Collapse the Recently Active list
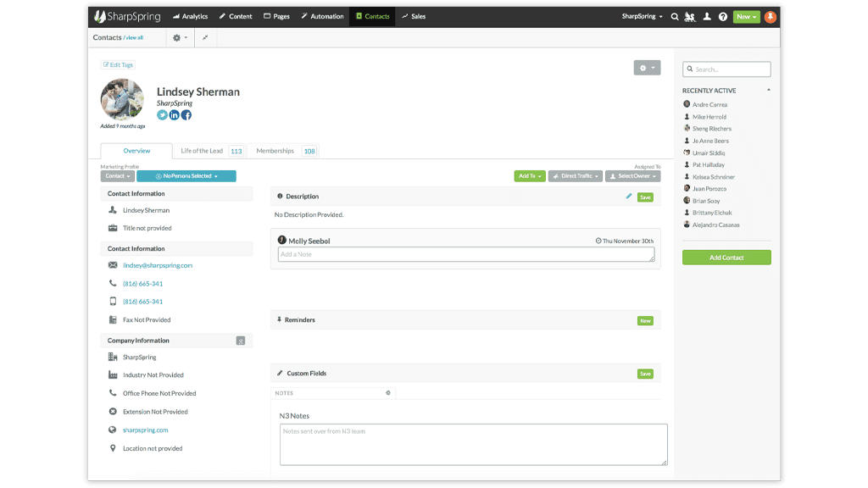 [768, 90]
